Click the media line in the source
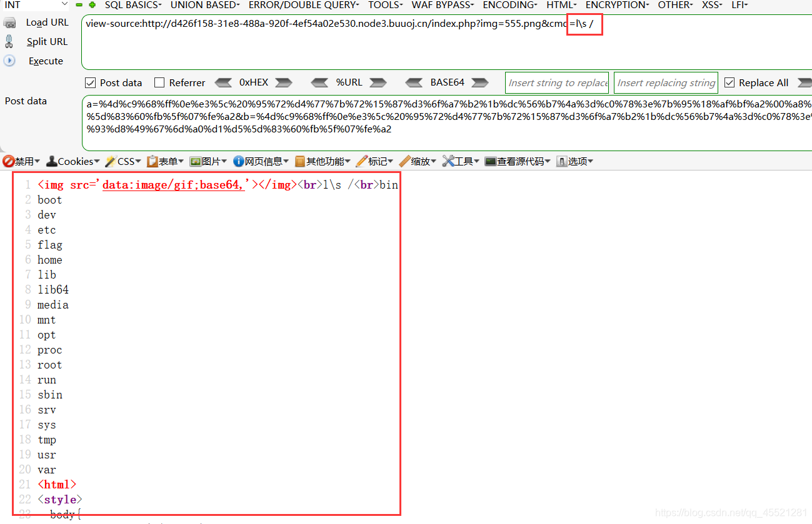This screenshot has width=812, height=524. click(x=53, y=305)
